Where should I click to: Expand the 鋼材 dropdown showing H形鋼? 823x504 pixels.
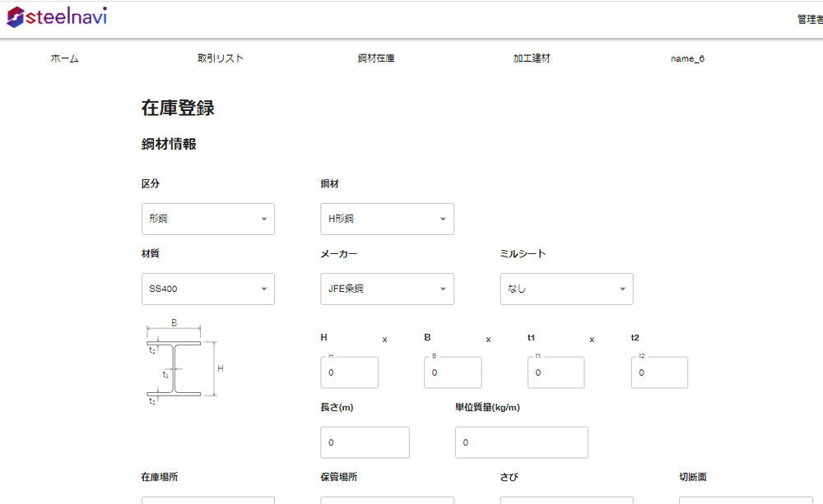pos(388,219)
